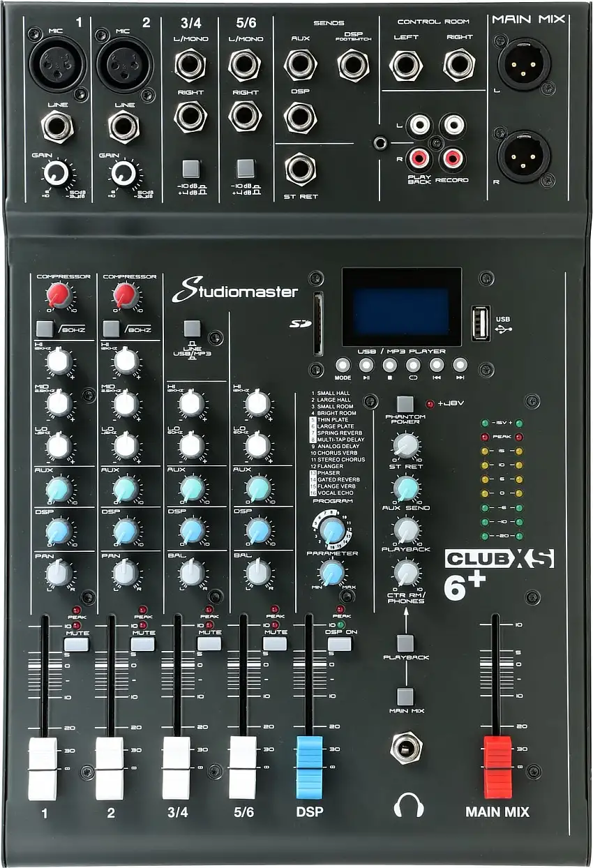Click the Control Room LEFT output jack
This screenshot has height=868, width=593.
click(405, 65)
